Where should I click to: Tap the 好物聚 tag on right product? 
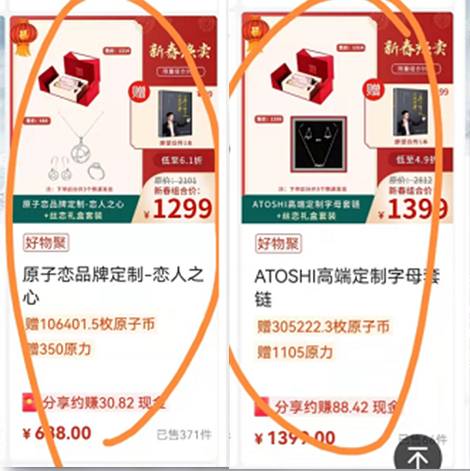click(x=278, y=244)
